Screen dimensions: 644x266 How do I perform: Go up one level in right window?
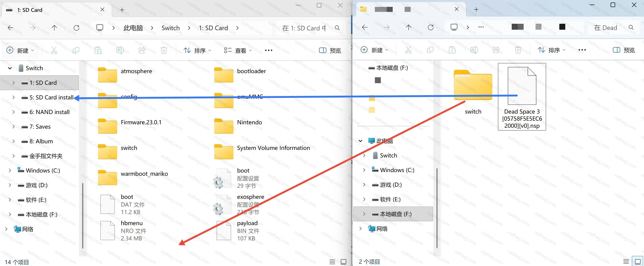click(409, 27)
